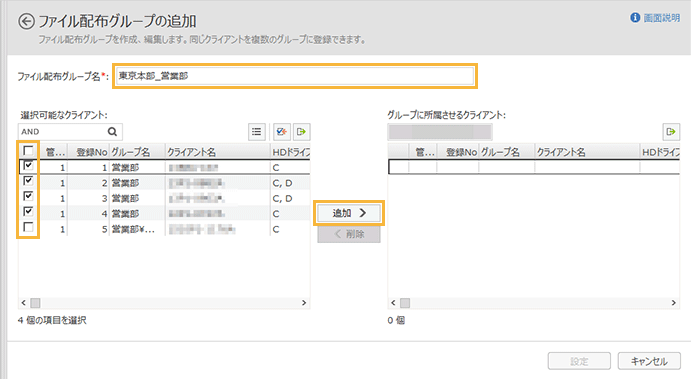Open the list display settings icon
691x379 pixels.
click(x=256, y=131)
